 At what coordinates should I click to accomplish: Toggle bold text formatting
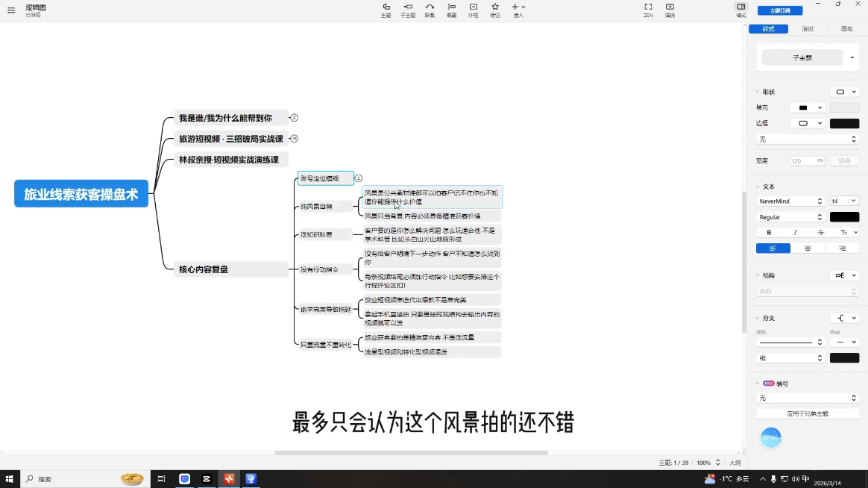769,233
